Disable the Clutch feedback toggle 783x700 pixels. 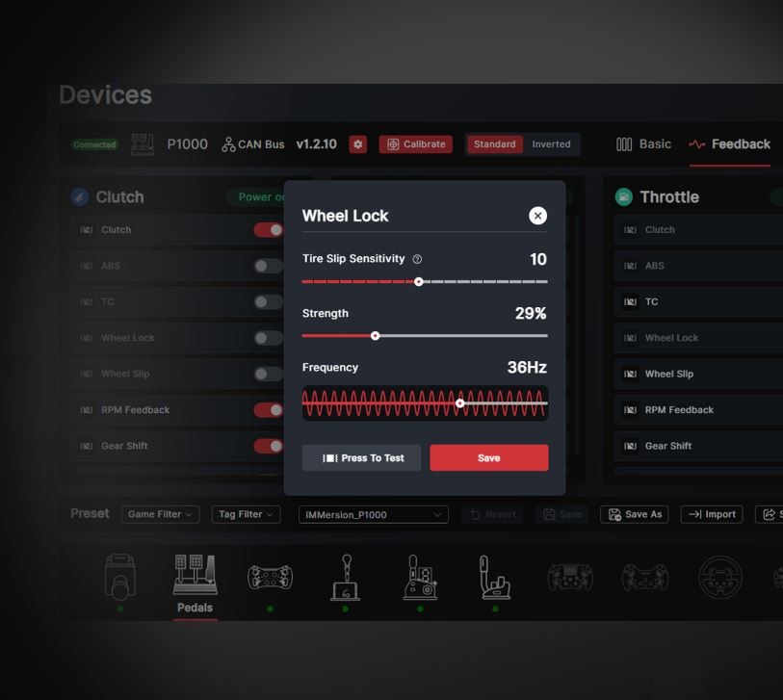268,230
